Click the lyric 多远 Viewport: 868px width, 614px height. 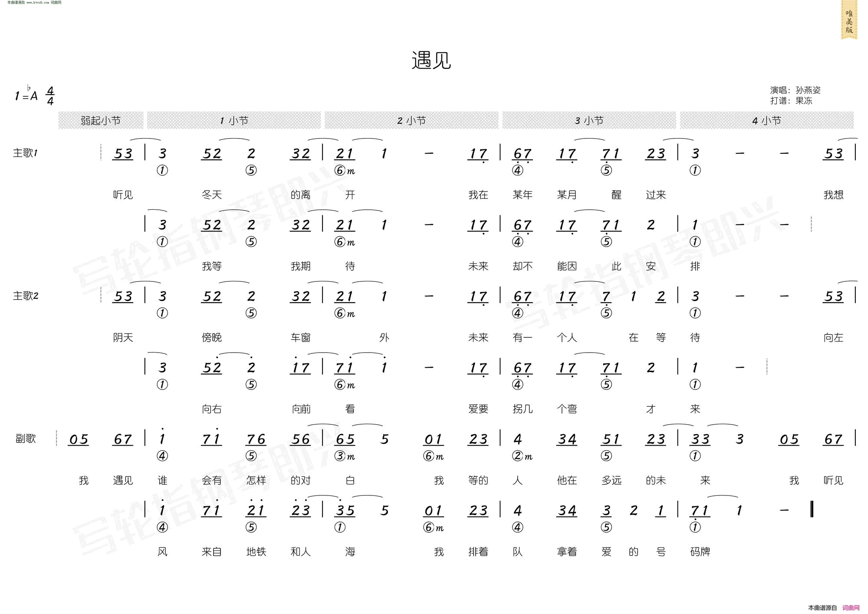tap(612, 480)
